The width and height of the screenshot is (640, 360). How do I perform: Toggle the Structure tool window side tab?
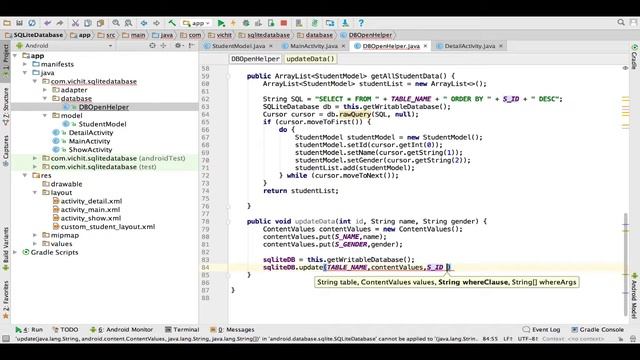(6, 106)
